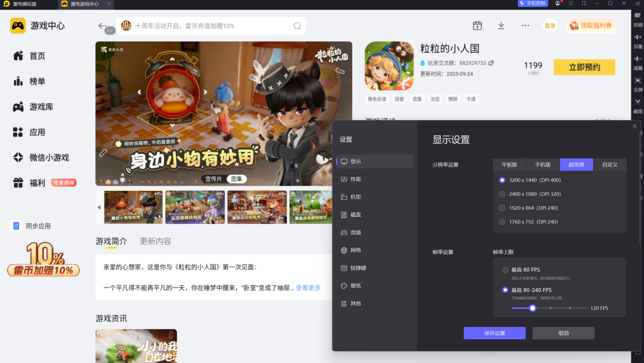This screenshot has height=363, width=644.
Task: Click the multi-window icon in the title bar
Action: pos(584,3)
